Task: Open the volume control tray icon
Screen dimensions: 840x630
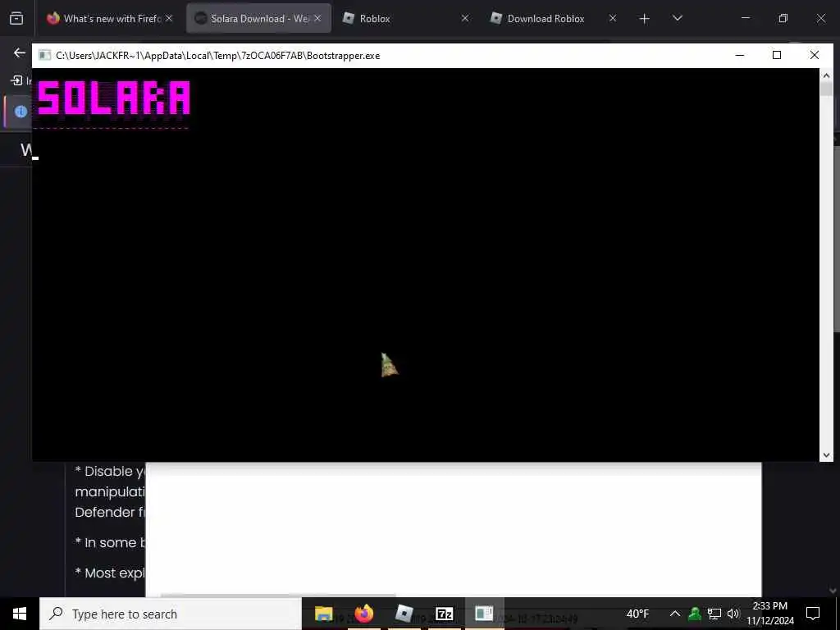Action: coord(733,614)
